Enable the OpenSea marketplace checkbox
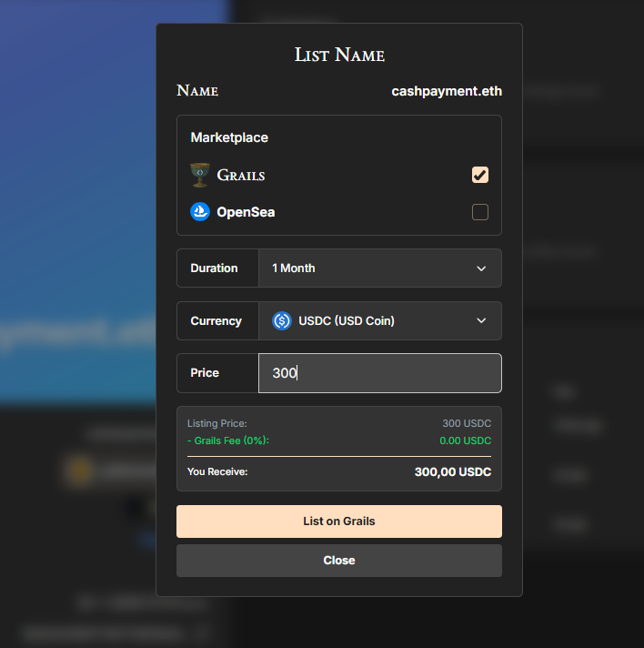This screenshot has width=644, height=648. pos(480,212)
